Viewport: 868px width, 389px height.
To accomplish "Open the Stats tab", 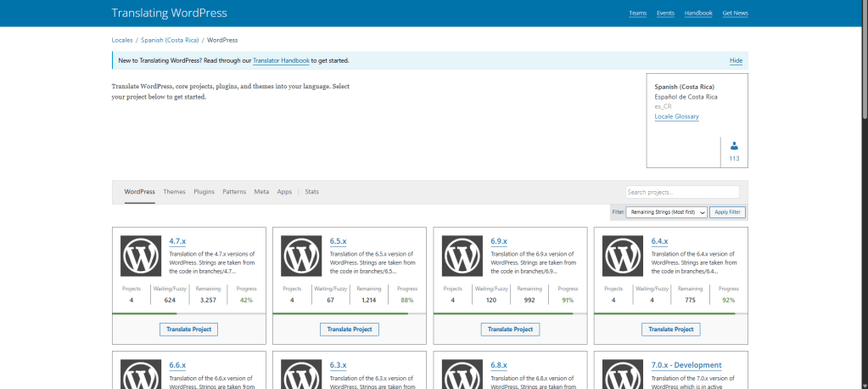I will [x=311, y=192].
